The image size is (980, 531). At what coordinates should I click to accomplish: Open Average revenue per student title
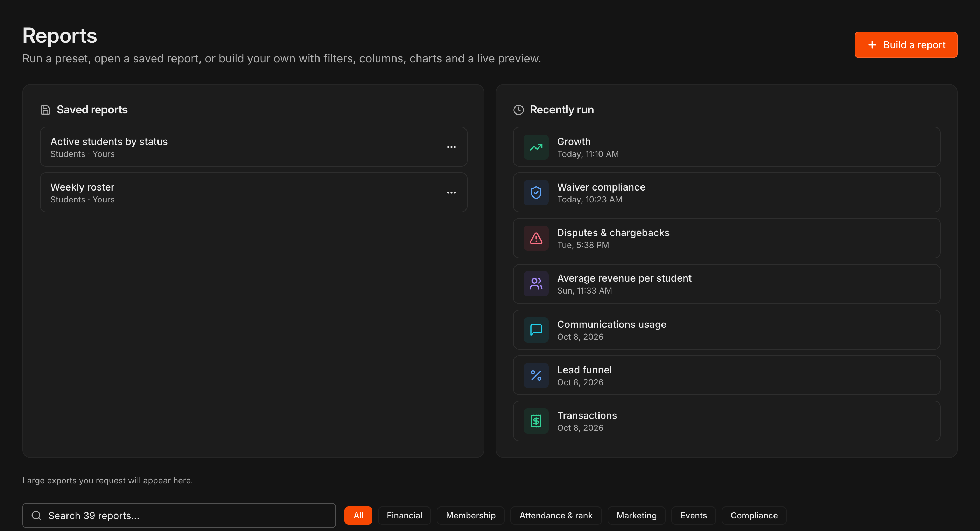pos(624,278)
